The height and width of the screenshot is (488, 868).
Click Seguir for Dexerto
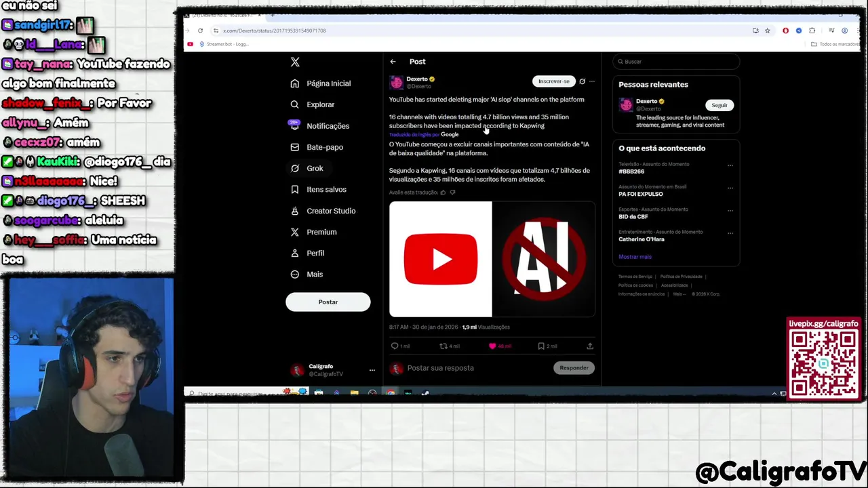pyautogui.click(x=719, y=105)
